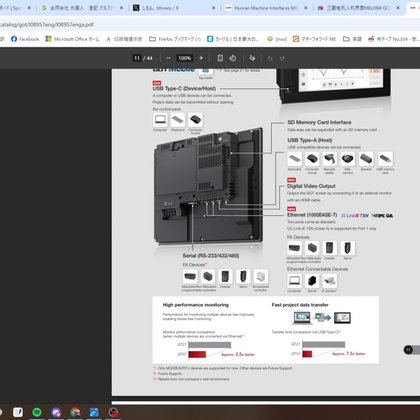Click the Chrome icon in the taskbar
The width and height of the screenshot is (420, 420).
75,412
